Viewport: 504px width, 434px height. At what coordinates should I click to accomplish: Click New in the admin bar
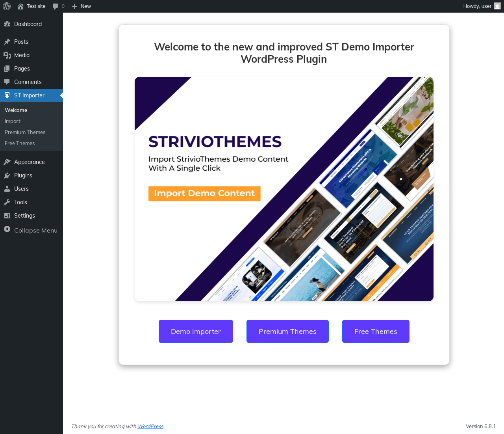[x=82, y=6]
